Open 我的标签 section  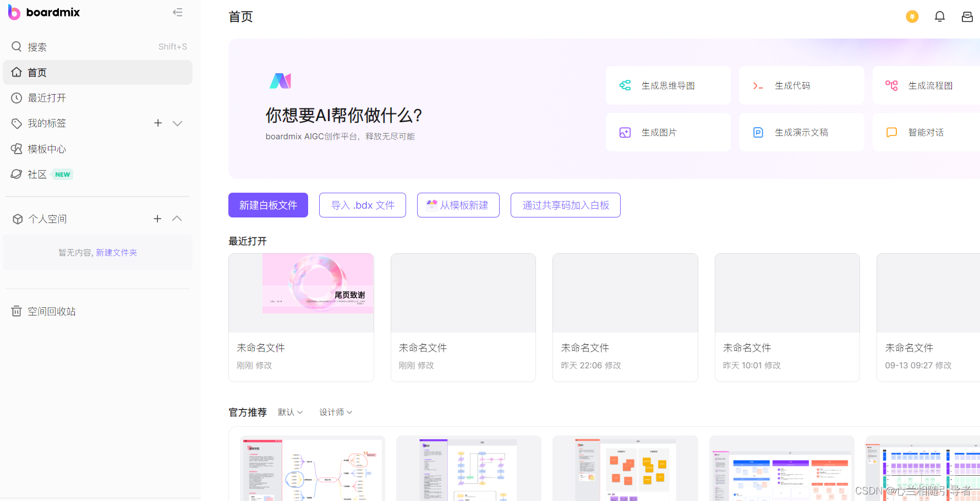tap(47, 123)
